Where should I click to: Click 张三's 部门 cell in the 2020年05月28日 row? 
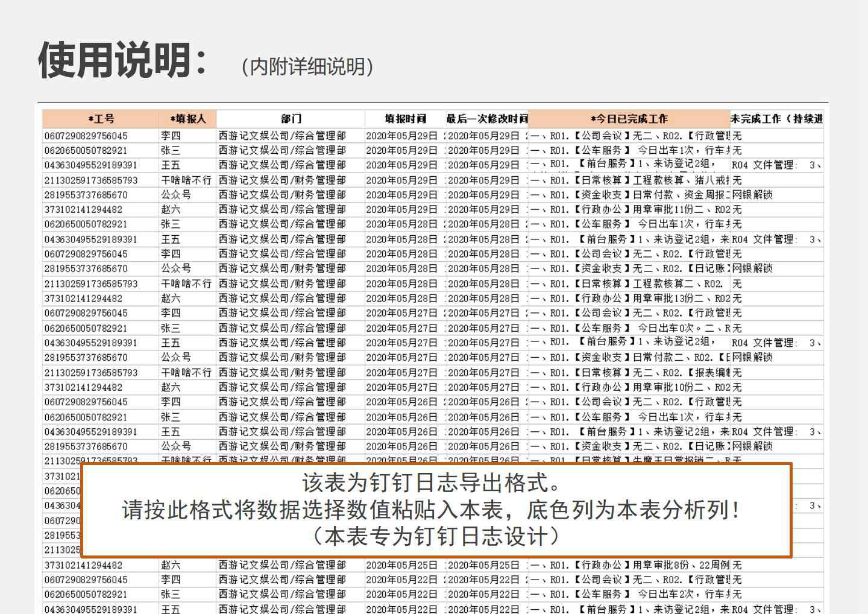[291, 224]
